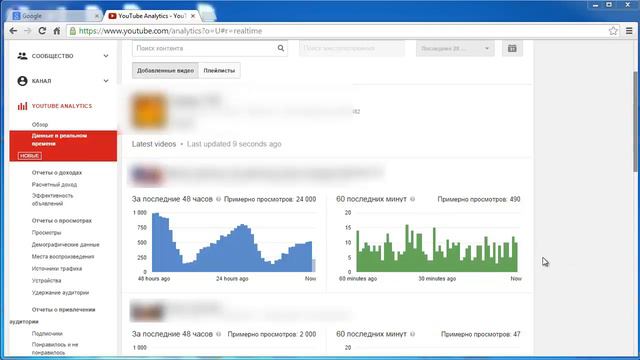The image size is (640, 360).
Task: Open Расчетный доход report
Action: 54,184
